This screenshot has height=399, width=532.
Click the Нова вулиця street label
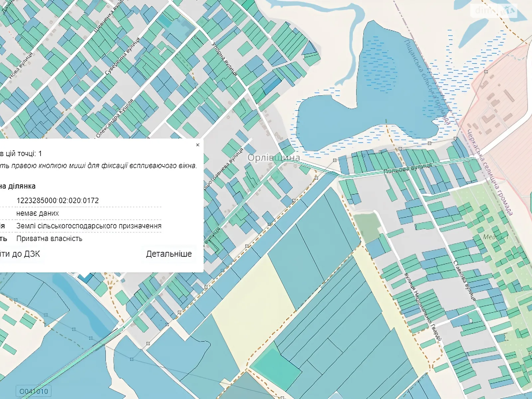(x=21, y=66)
